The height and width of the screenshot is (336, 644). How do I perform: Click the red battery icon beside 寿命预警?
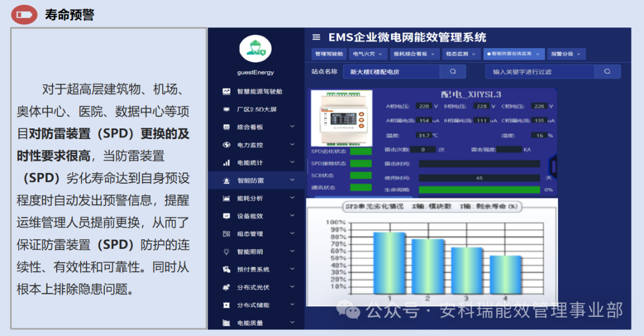(x=24, y=15)
